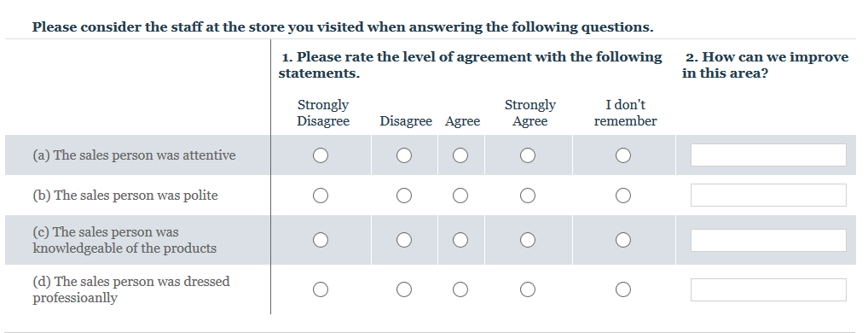Choose Agree for sales person was polite
The height and width of the screenshot is (333, 868).
(x=460, y=196)
